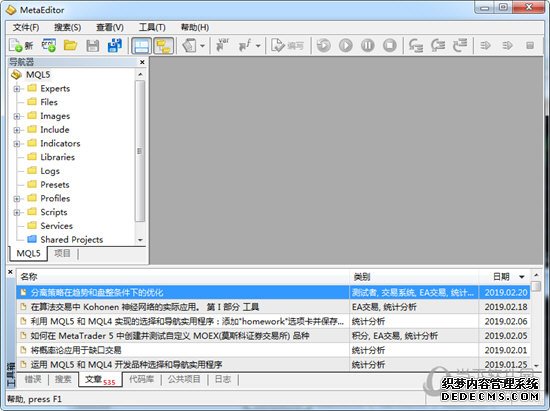Viewport: 550px width, 411px height.
Task: Expand the Experts folder
Action: [x=16, y=89]
